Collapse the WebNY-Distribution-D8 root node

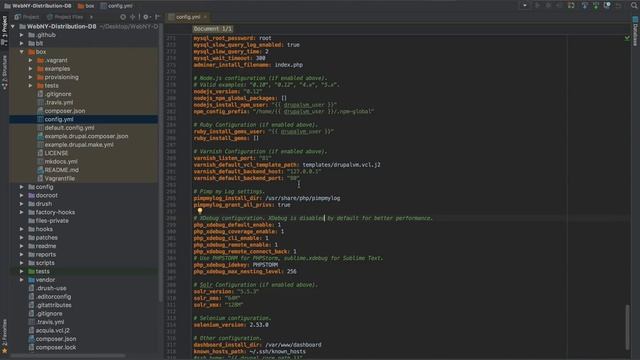point(13,27)
